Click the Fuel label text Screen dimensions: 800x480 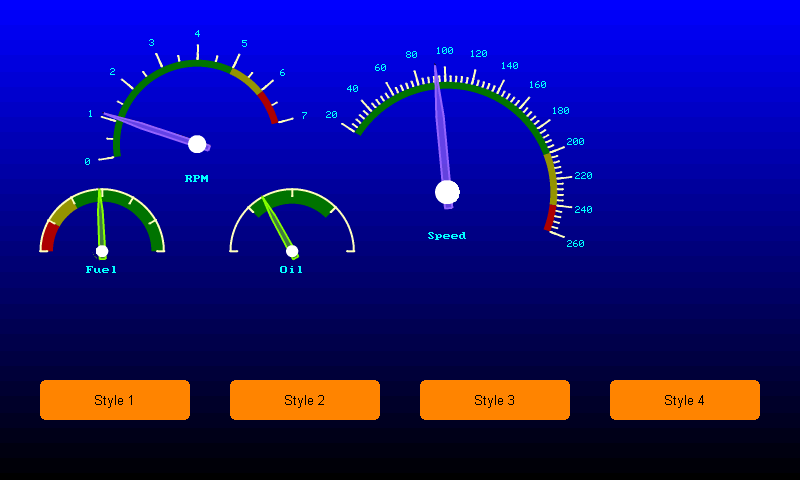tap(101, 269)
